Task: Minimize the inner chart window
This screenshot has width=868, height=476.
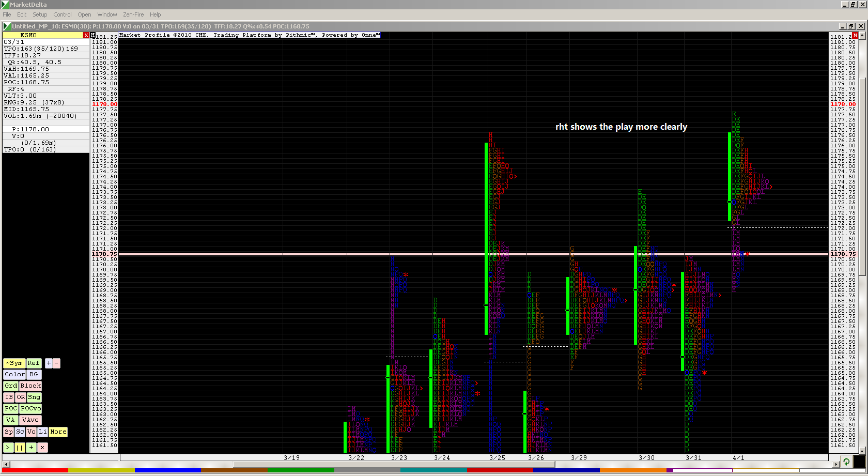Action: coord(843,26)
